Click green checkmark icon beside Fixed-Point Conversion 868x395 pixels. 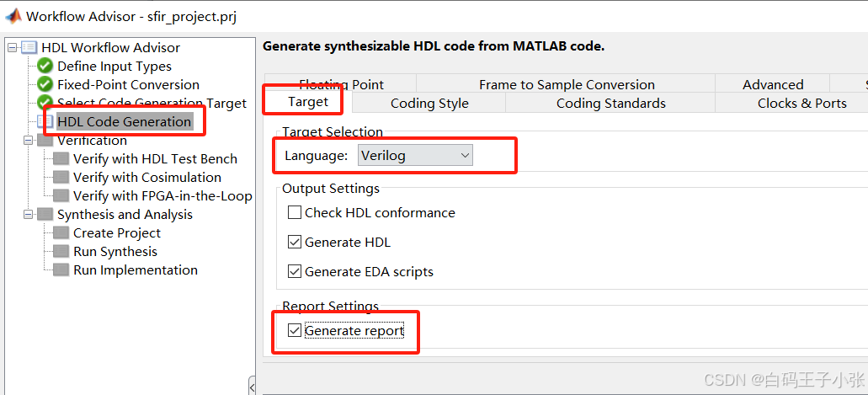coord(45,84)
